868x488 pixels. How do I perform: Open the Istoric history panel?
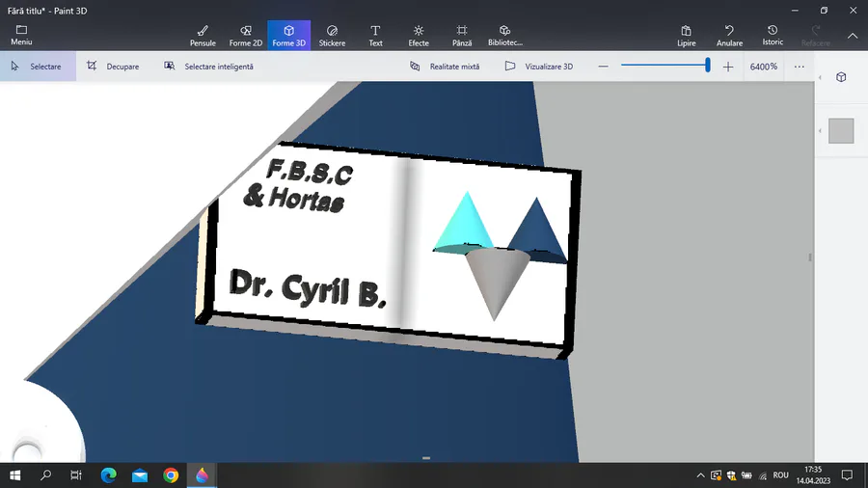coord(773,36)
